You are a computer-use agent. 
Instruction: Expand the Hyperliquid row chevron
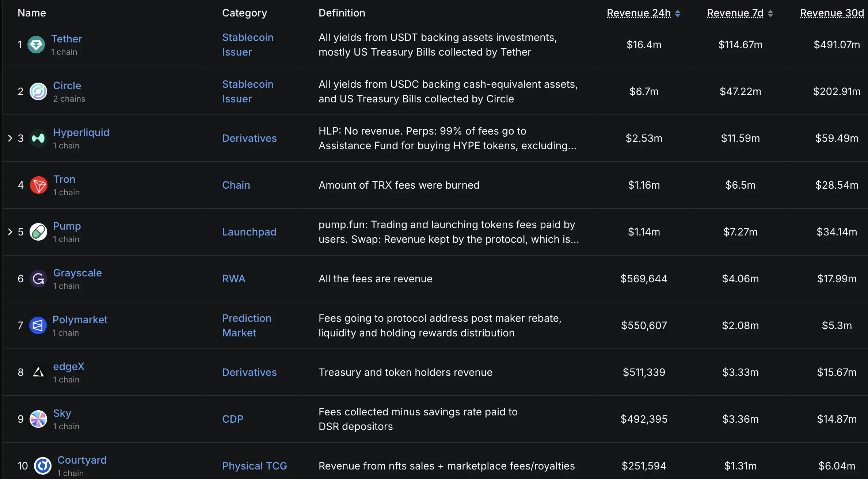(10, 138)
